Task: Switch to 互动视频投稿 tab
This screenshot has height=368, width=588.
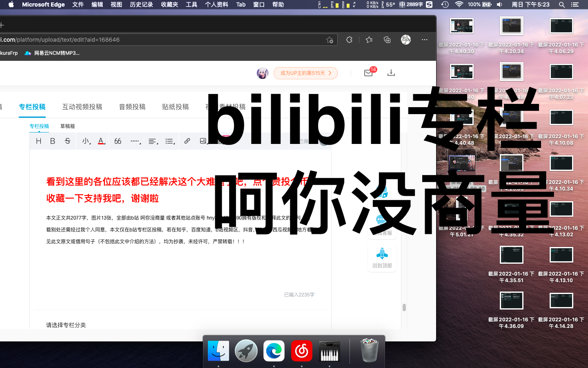Action: (x=82, y=107)
